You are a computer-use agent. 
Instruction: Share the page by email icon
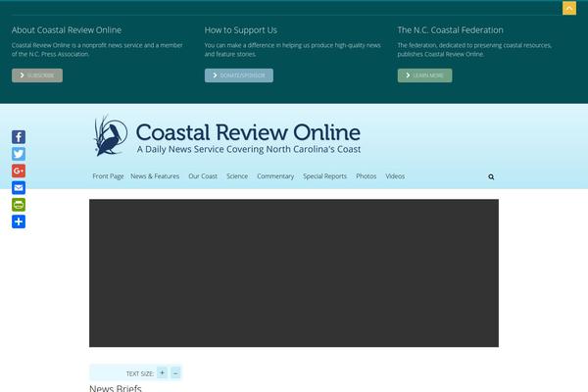click(x=19, y=187)
